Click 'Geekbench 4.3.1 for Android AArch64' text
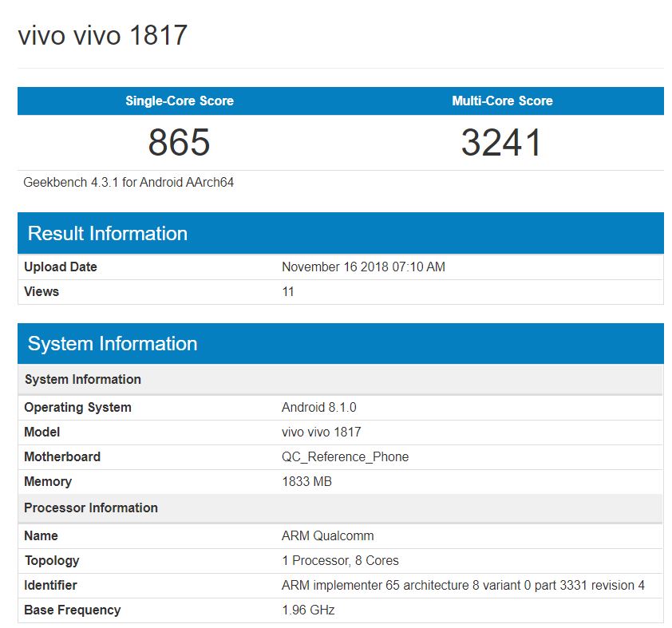 click(x=128, y=183)
